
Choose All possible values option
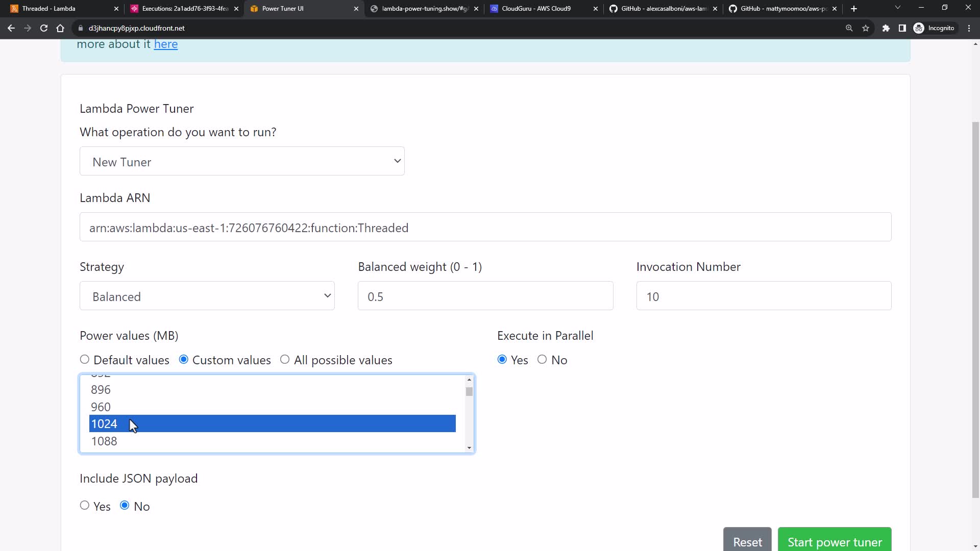click(285, 360)
